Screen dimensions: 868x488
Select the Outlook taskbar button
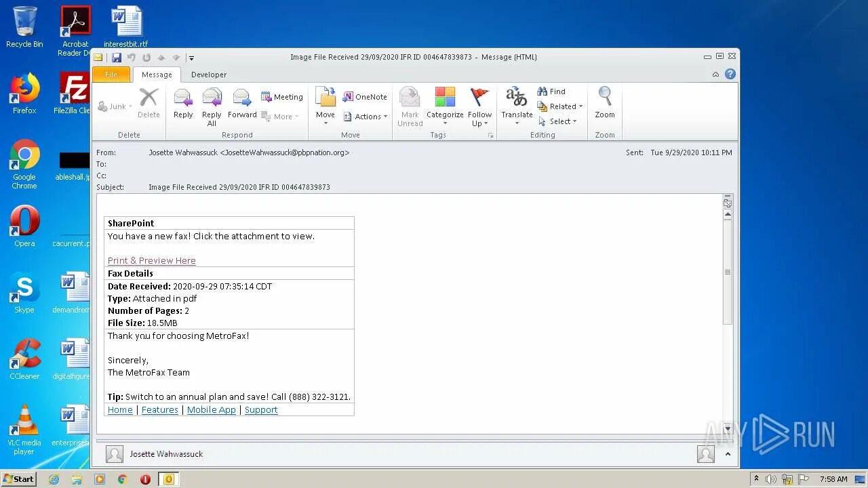pyautogui.click(x=169, y=479)
